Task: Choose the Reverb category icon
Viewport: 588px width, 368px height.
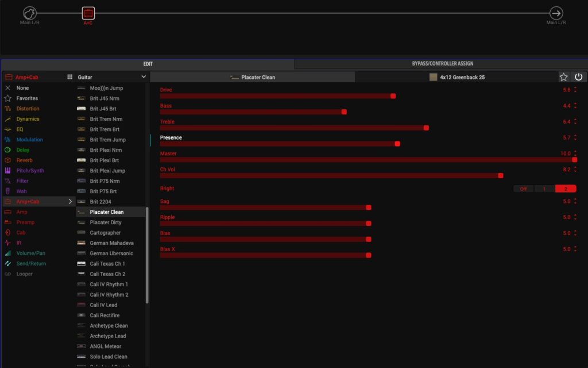Action: point(8,160)
